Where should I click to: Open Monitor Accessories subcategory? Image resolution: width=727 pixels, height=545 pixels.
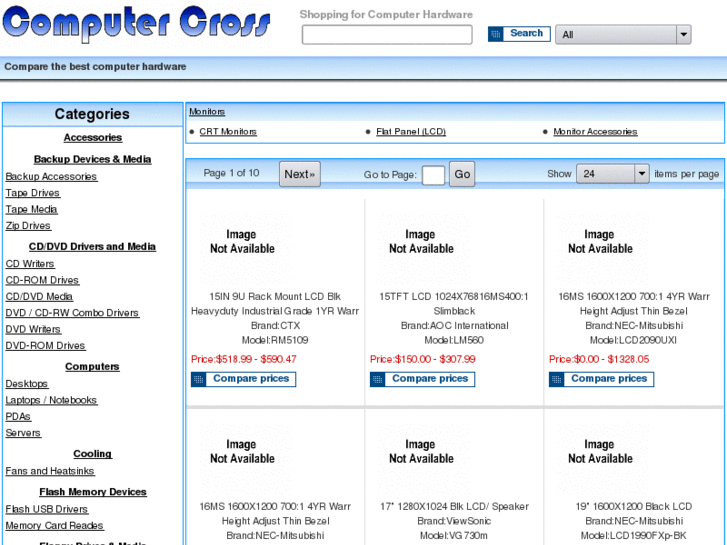pos(595,132)
